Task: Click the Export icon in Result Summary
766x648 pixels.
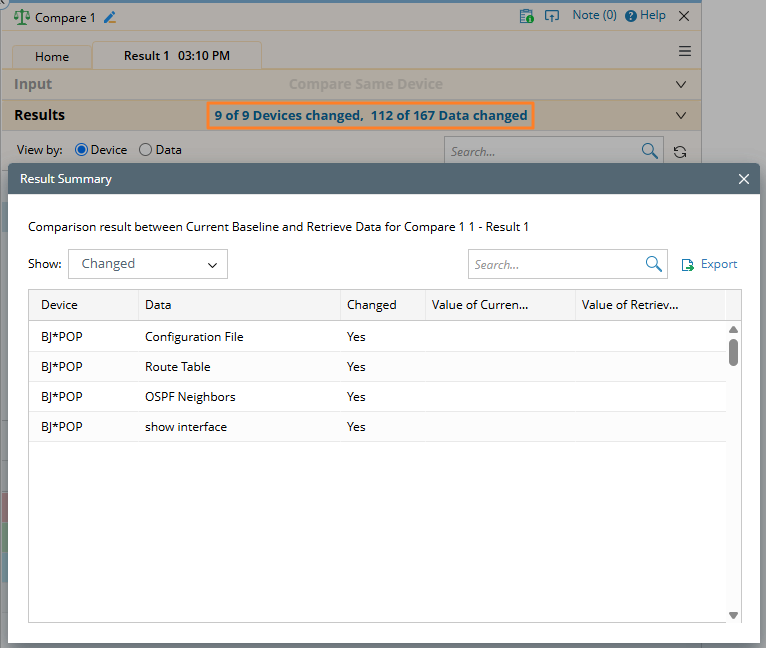Action: [688, 265]
